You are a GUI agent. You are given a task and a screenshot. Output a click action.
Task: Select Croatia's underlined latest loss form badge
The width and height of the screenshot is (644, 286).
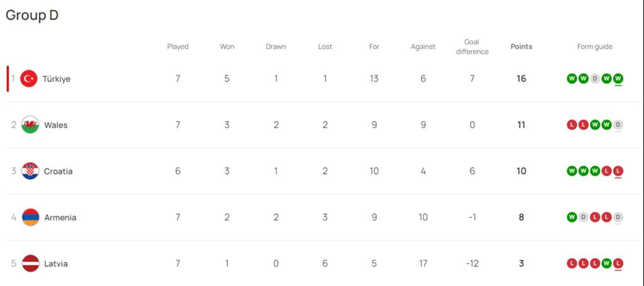(618, 171)
